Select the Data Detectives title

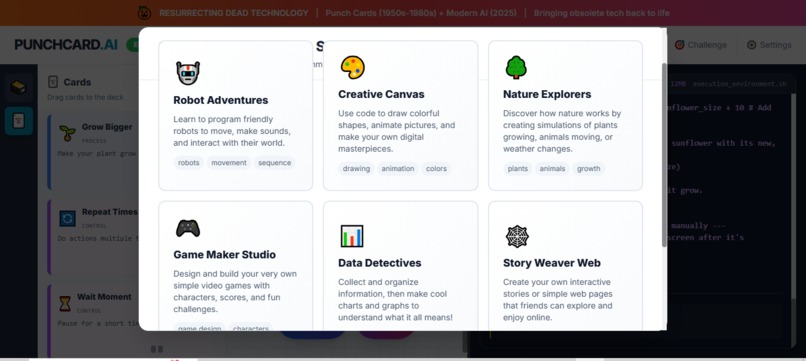coord(379,263)
